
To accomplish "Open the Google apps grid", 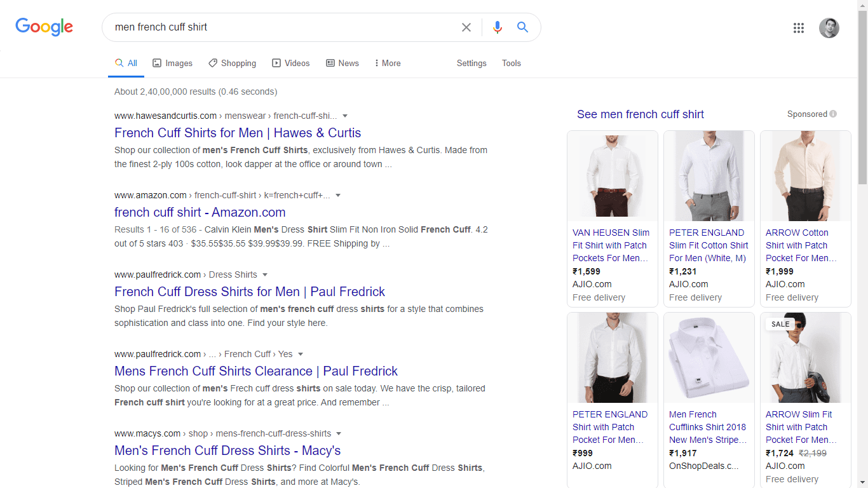I will point(799,28).
